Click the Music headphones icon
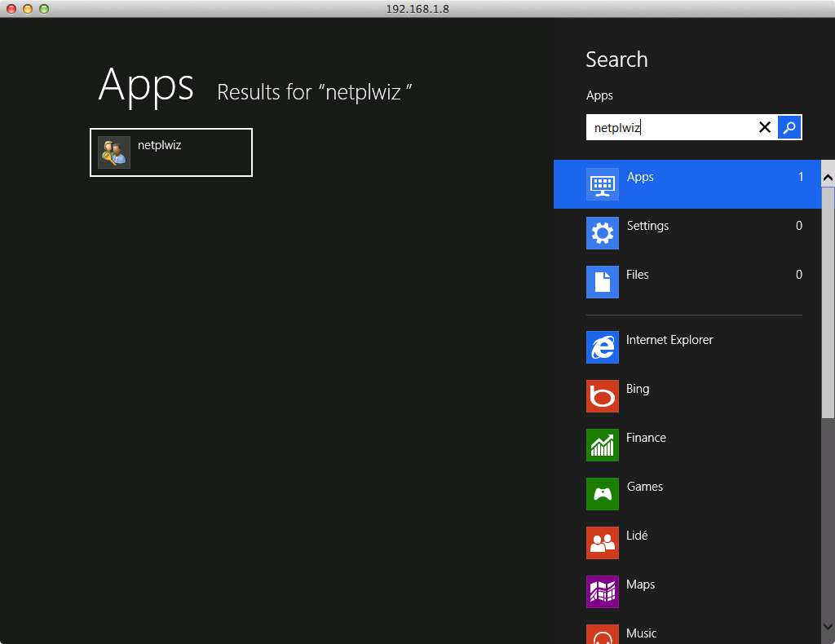 (x=603, y=634)
